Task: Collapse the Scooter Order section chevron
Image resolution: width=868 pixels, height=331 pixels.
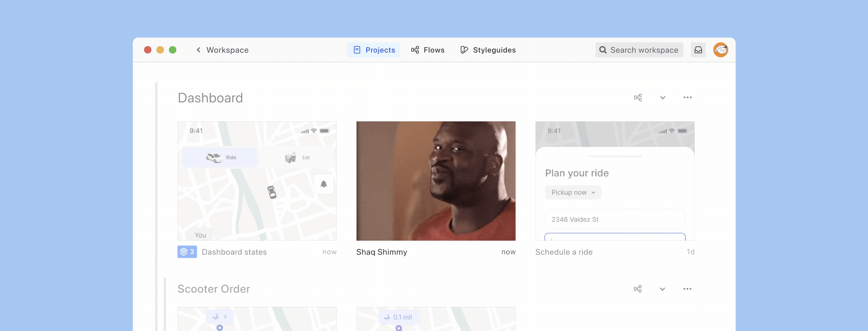Action: (x=662, y=289)
